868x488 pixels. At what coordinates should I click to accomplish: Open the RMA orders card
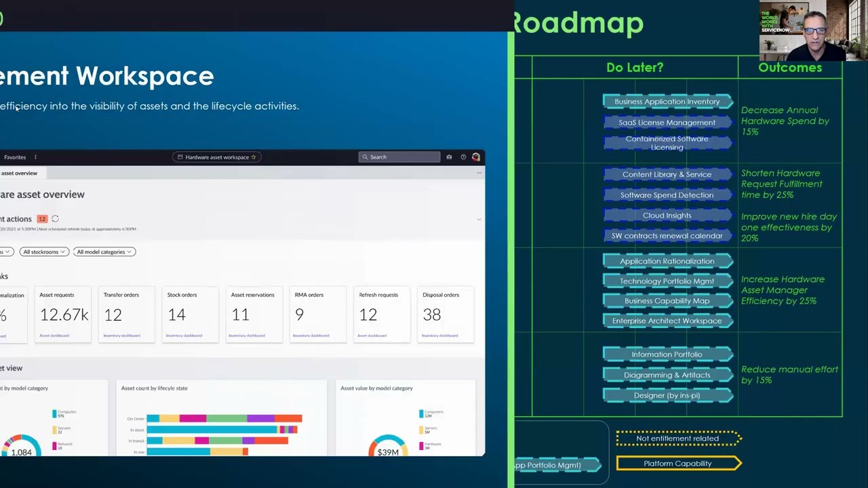(x=317, y=314)
